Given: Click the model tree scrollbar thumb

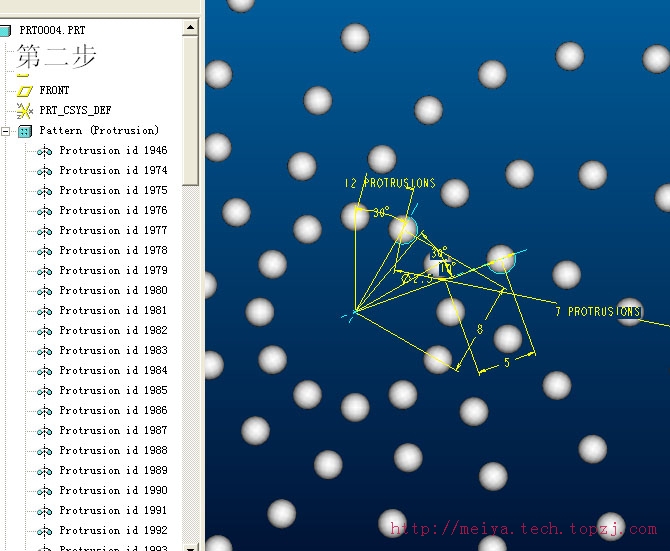Looking at the screenshot, I should [190, 110].
